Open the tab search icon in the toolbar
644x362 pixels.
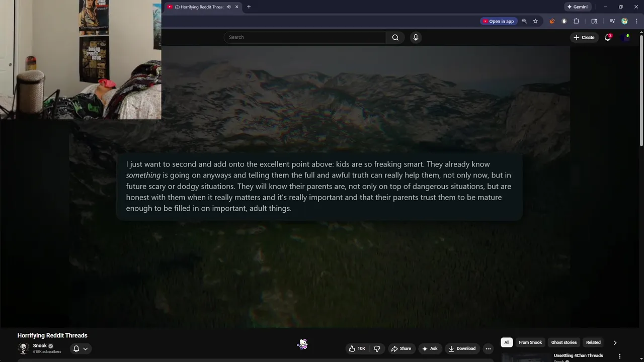click(x=594, y=21)
